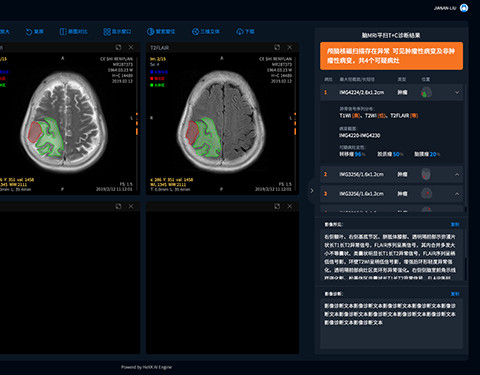Viewport: 480px width, 375px height.
Task: Open the display window layout (显示窗口) tool
Action: coord(117,32)
